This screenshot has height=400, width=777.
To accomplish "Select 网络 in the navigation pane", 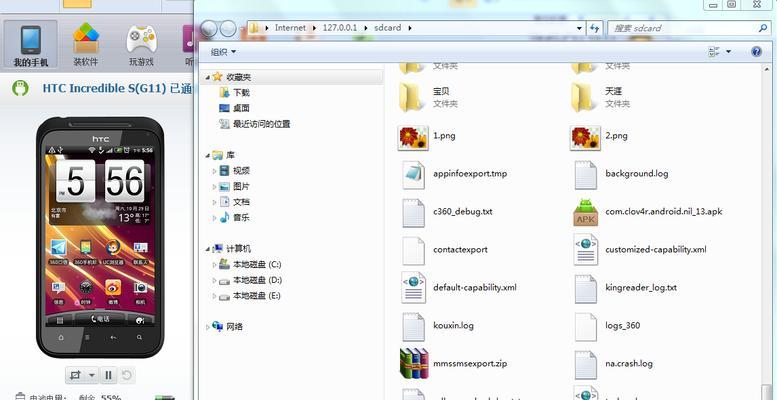I will point(234,327).
